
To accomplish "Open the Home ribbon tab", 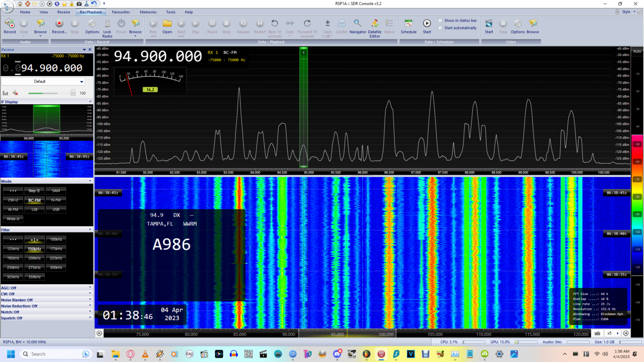I will point(25,12).
